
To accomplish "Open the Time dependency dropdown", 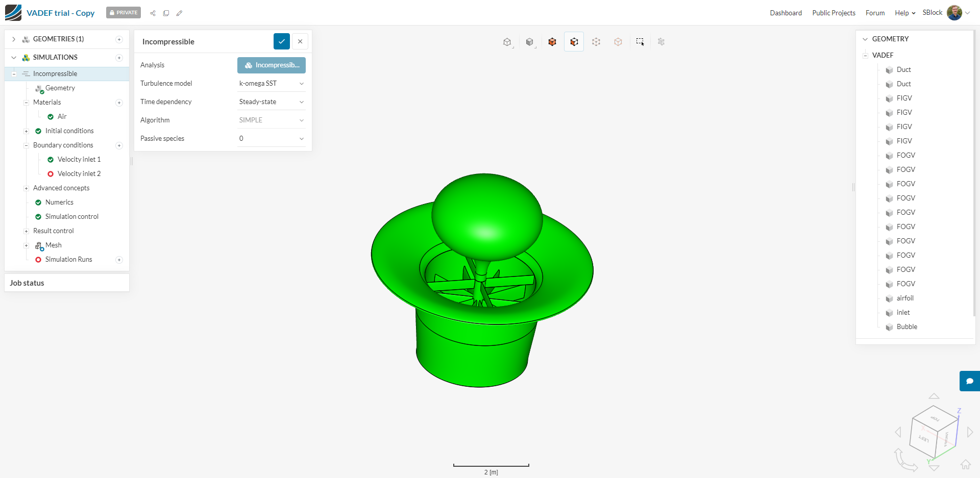I will (x=271, y=102).
